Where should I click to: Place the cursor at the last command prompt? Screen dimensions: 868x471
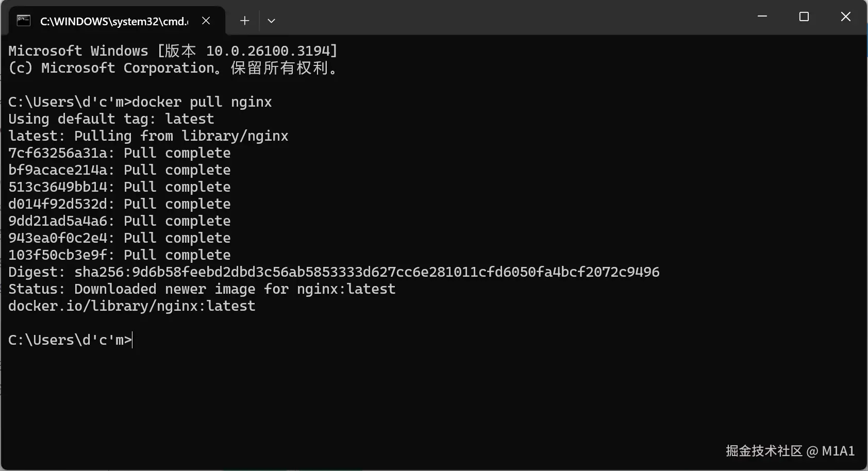click(x=132, y=340)
